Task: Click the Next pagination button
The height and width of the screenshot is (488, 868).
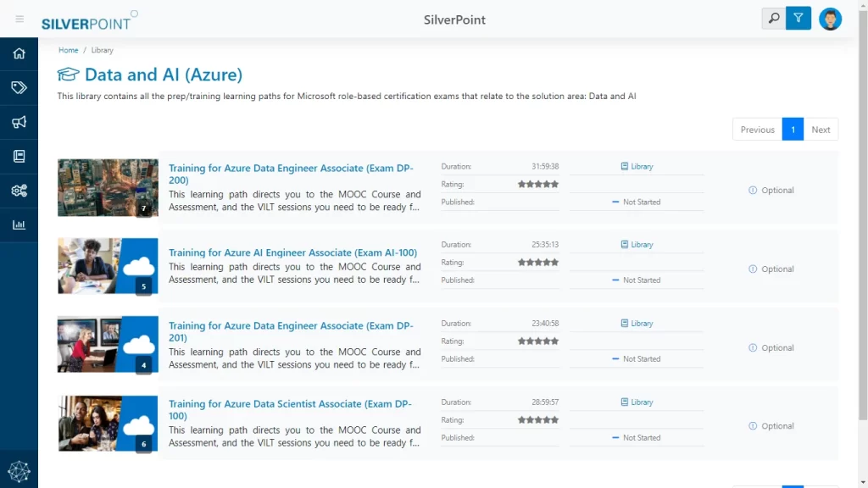Action: pyautogui.click(x=821, y=130)
